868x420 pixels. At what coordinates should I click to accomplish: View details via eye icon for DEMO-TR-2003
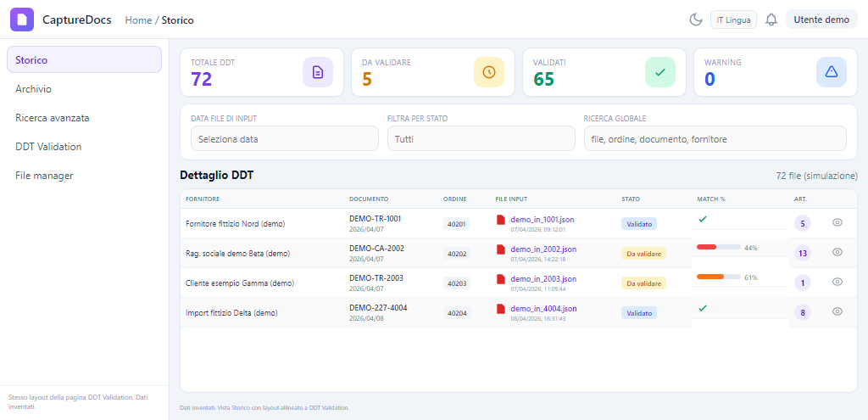(837, 282)
